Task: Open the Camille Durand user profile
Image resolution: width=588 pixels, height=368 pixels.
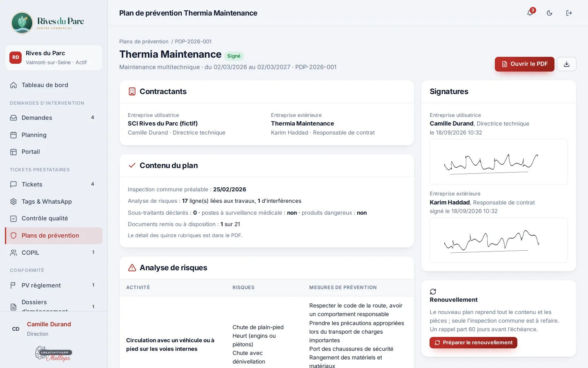Action: [53, 329]
